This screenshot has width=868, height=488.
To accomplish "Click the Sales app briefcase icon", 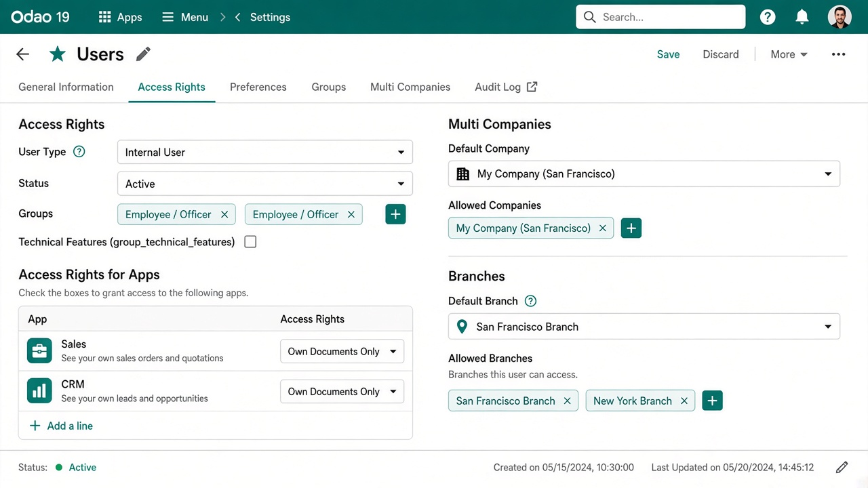I will coord(39,351).
